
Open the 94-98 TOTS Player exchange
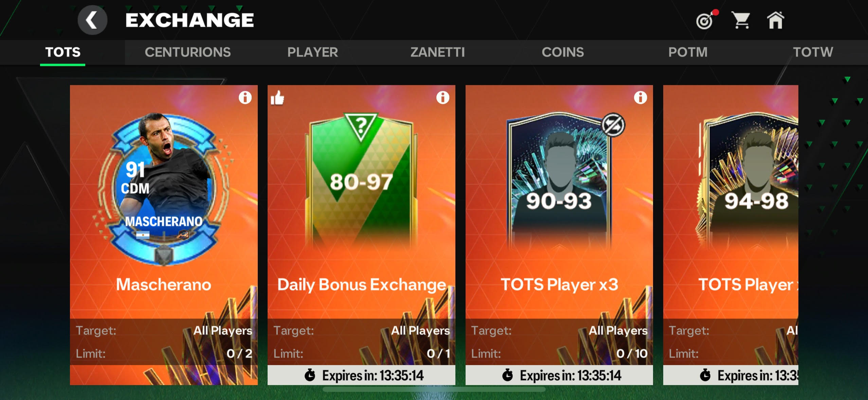731,235
